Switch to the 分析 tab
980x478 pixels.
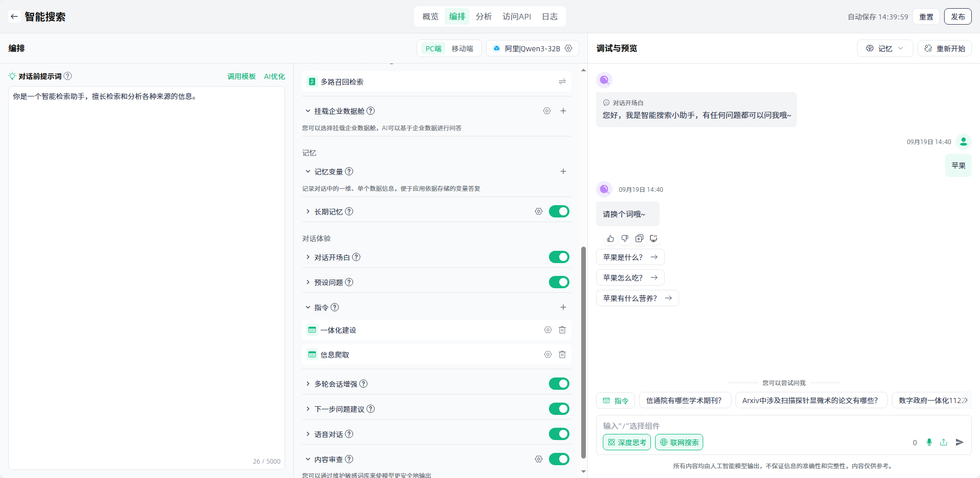[483, 16]
